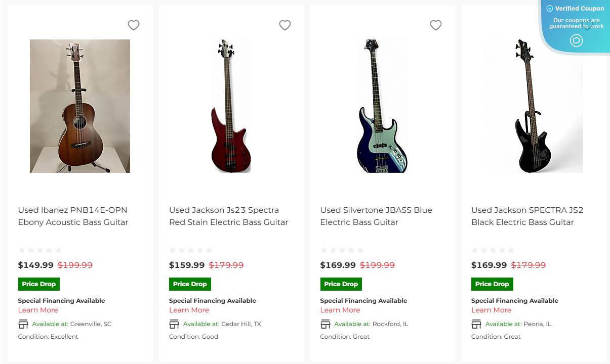Click the checkmark icon on Verified Coupon badge
The width and height of the screenshot is (610, 364).
tap(549, 8)
